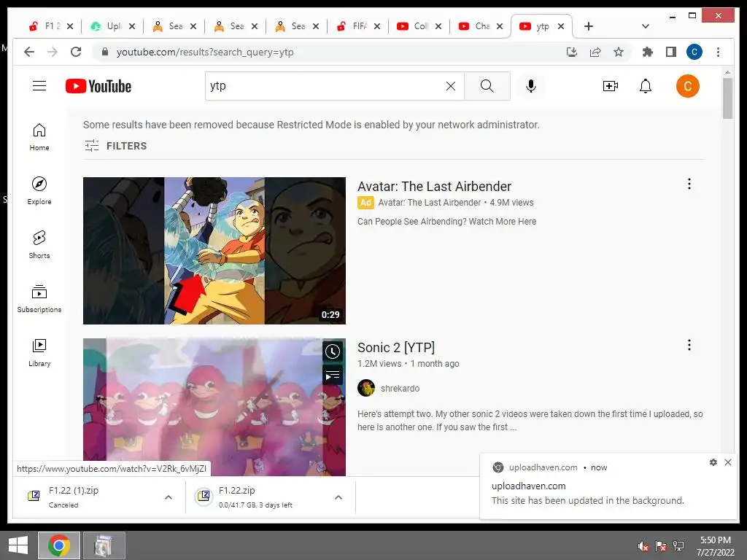Open the Sonic 2 video thumbnail

pos(214,407)
